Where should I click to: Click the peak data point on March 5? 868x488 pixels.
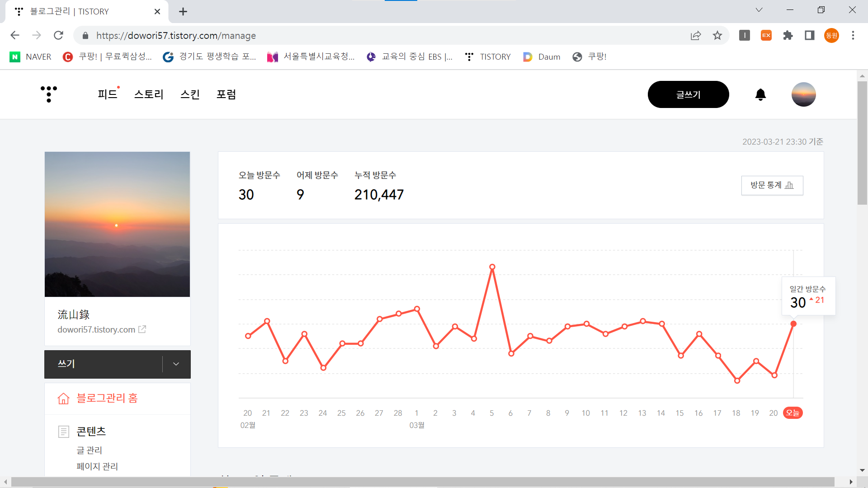pos(492,267)
